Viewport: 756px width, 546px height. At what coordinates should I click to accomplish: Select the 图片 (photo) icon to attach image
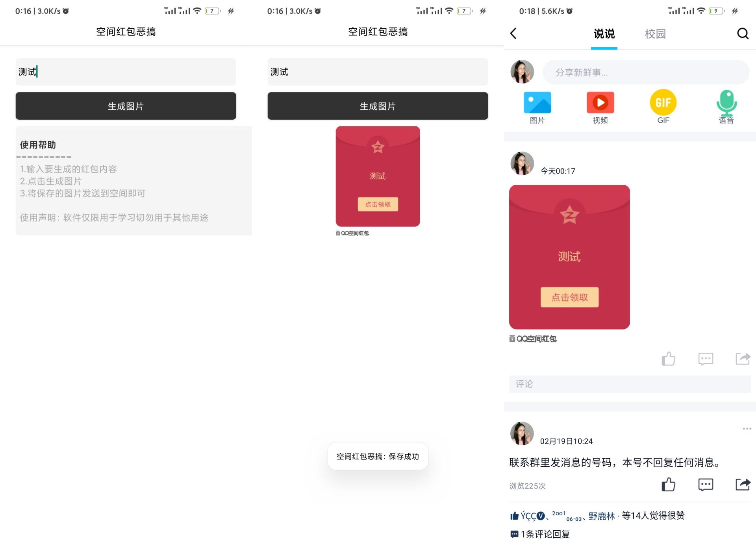[x=537, y=103]
